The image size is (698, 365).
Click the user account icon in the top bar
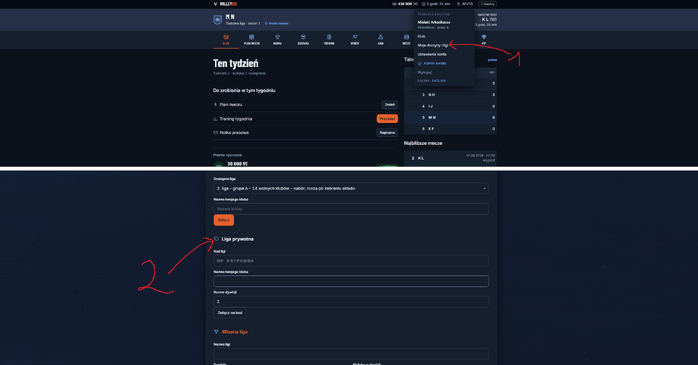tap(459, 4)
